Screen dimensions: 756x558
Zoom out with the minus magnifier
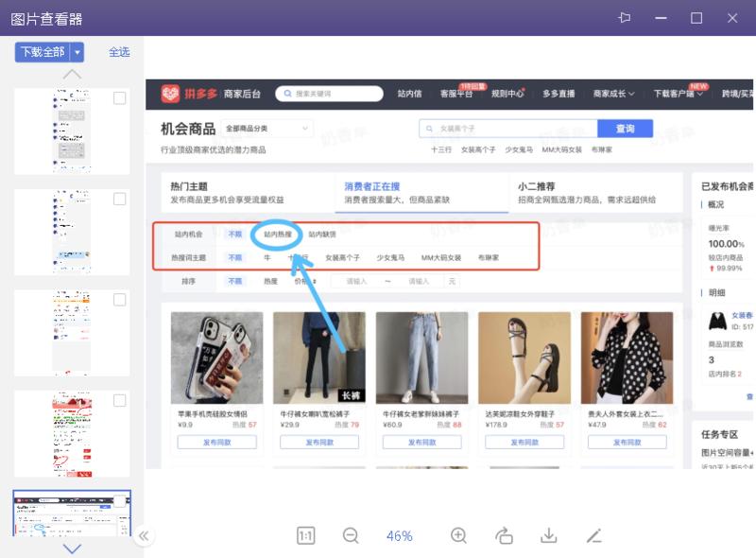(351, 536)
